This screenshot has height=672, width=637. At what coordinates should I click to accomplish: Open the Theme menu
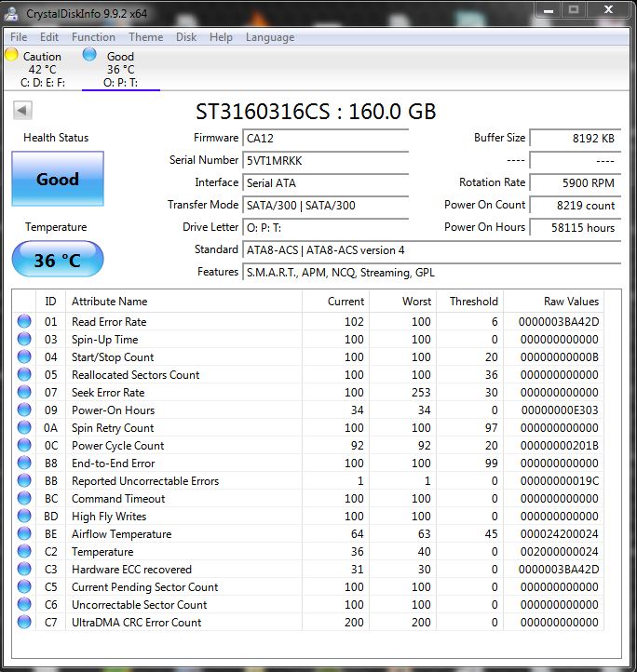click(x=146, y=37)
